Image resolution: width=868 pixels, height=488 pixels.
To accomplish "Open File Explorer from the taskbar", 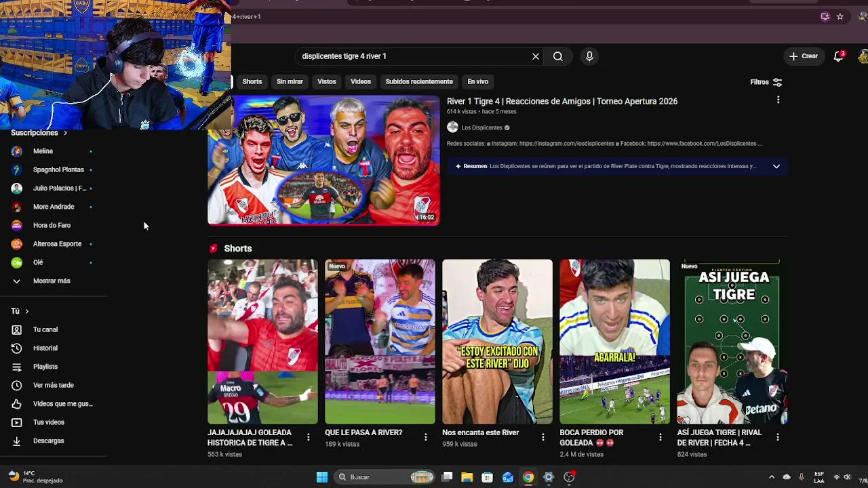I will pos(467,477).
